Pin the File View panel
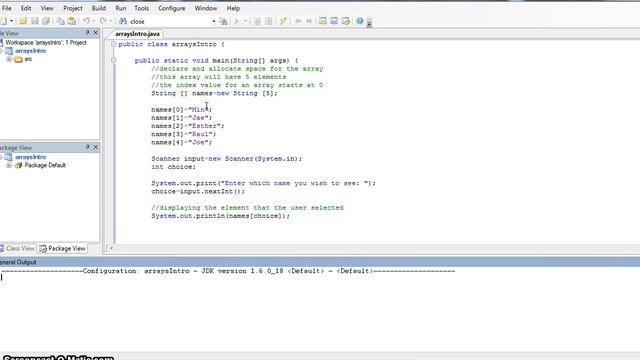 87,33
